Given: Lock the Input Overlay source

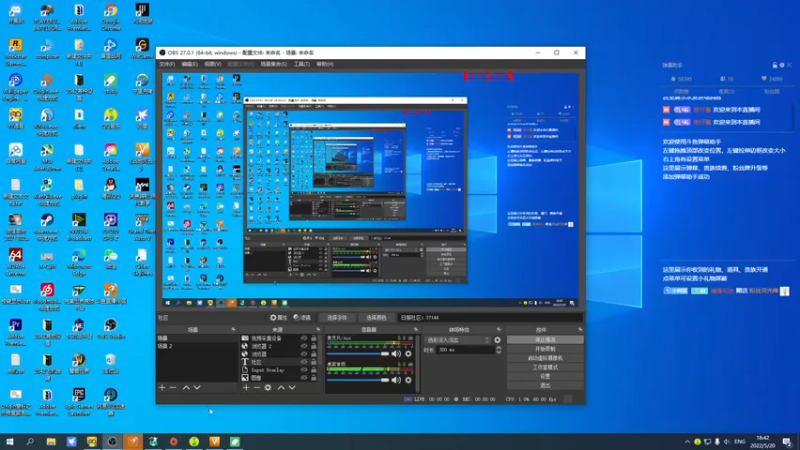Looking at the screenshot, I should point(314,370).
